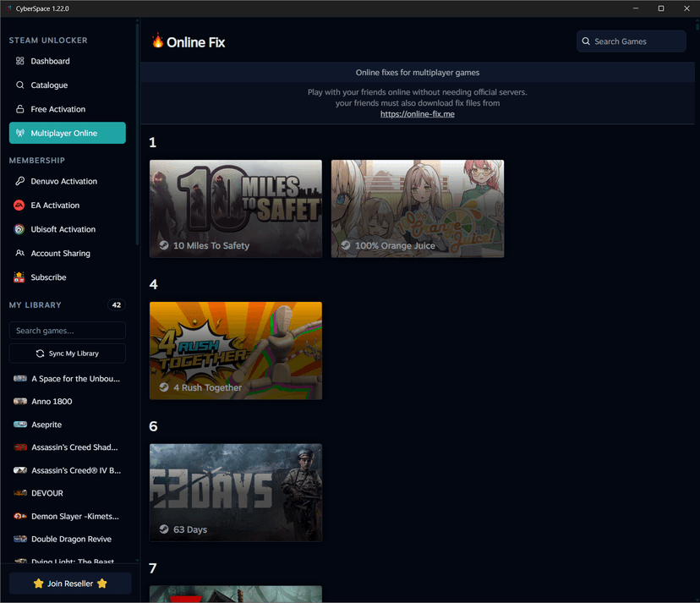Select the 100% Orange Juice game card
The height and width of the screenshot is (603, 700).
click(417, 208)
